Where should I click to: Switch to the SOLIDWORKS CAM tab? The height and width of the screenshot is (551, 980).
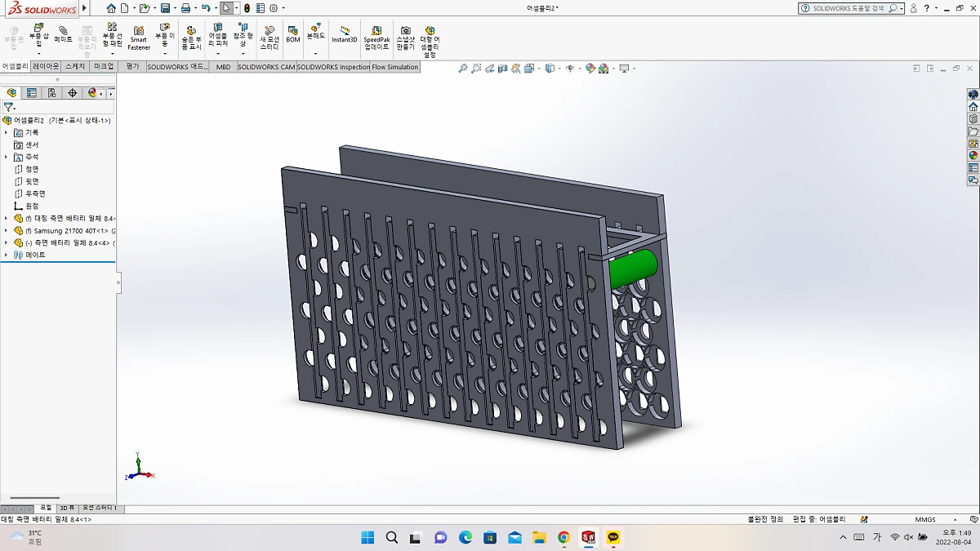point(266,67)
